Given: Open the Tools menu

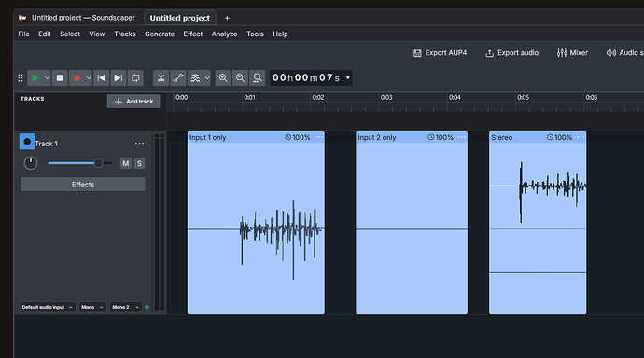Looking at the screenshot, I should click(255, 34).
